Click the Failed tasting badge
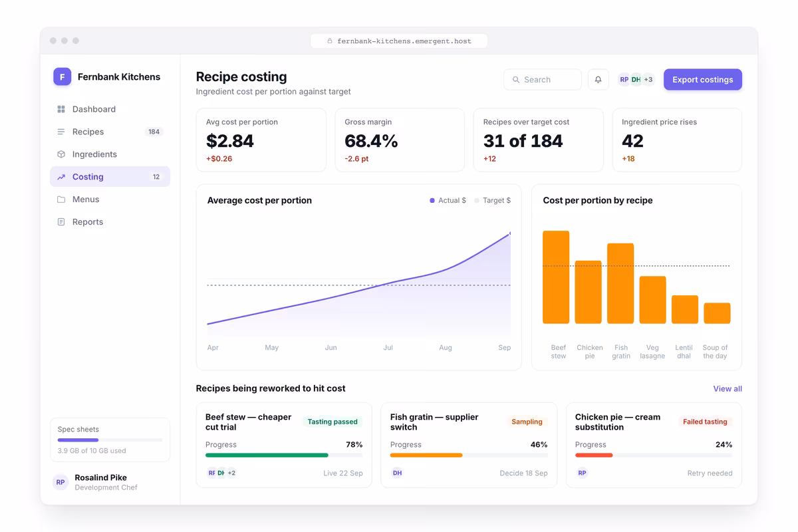The width and height of the screenshot is (798, 532). click(705, 422)
